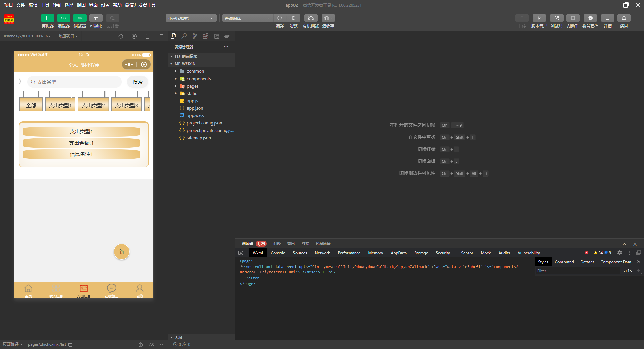Toggle the visualization panel button
This screenshot has height=349, width=644.
click(96, 18)
